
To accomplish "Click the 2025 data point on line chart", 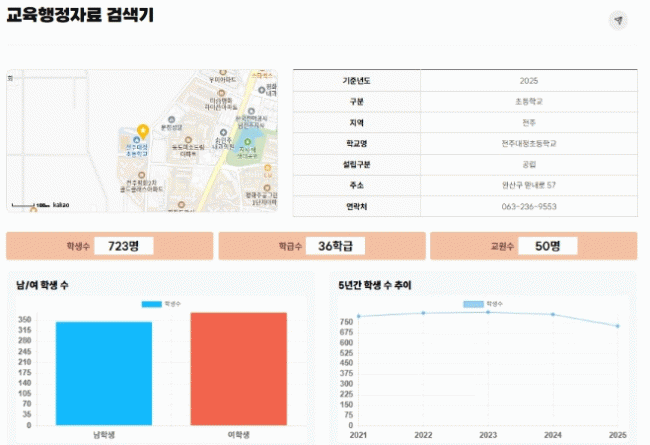I will (x=618, y=326).
